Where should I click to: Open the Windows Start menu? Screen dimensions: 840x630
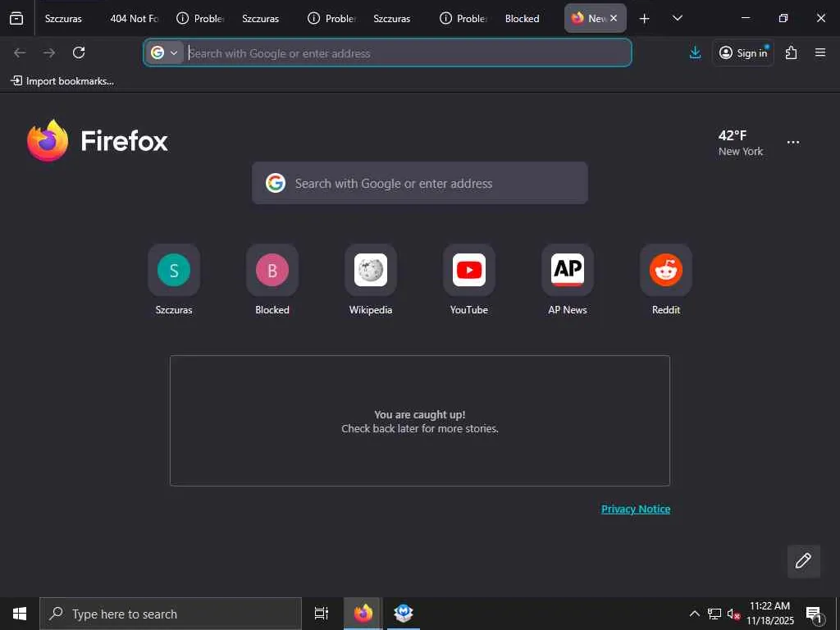point(20,614)
